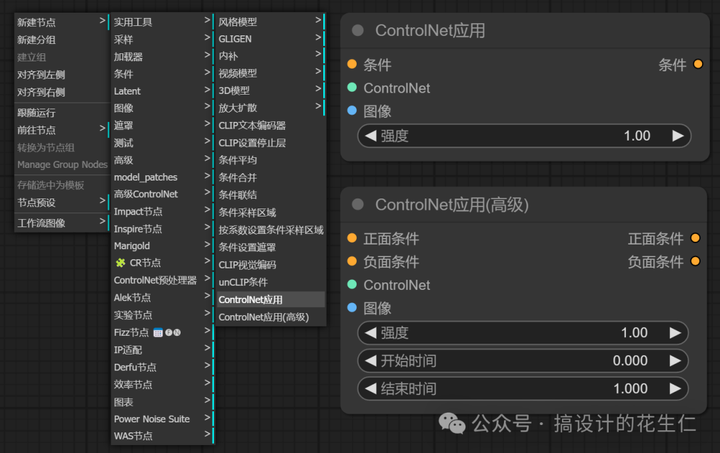The image size is (720, 453).
Task: Expand the 新建节点 submenu
Action: tap(62, 22)
